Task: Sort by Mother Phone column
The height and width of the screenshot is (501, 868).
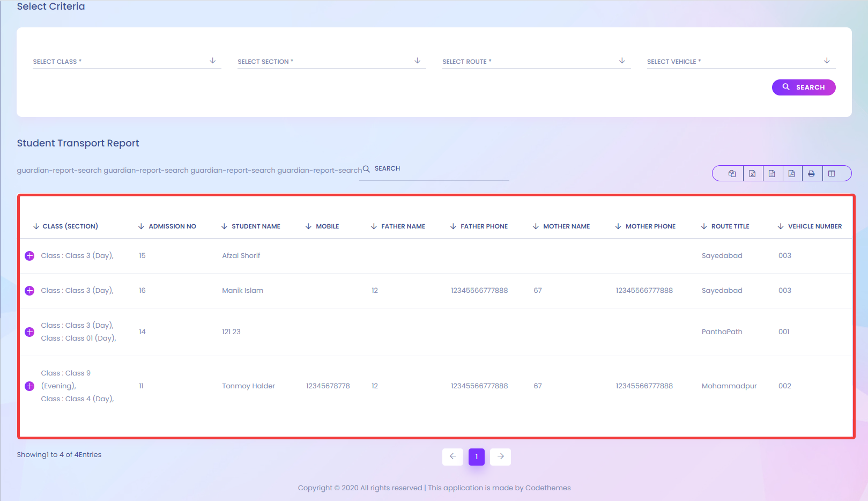Action: click(645, 226)
